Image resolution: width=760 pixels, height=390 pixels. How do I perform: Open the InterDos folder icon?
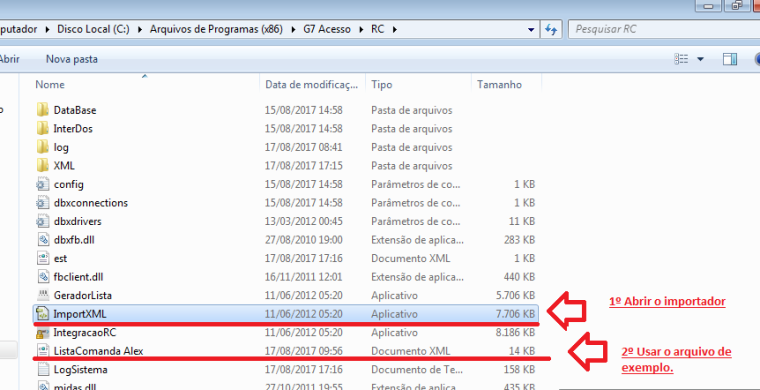43,128
